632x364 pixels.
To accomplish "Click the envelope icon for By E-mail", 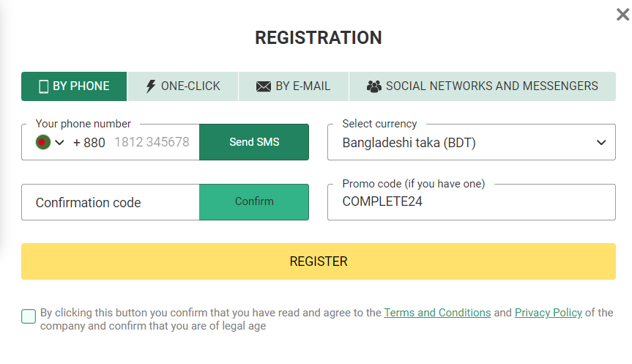I will [x=264, y=86].
